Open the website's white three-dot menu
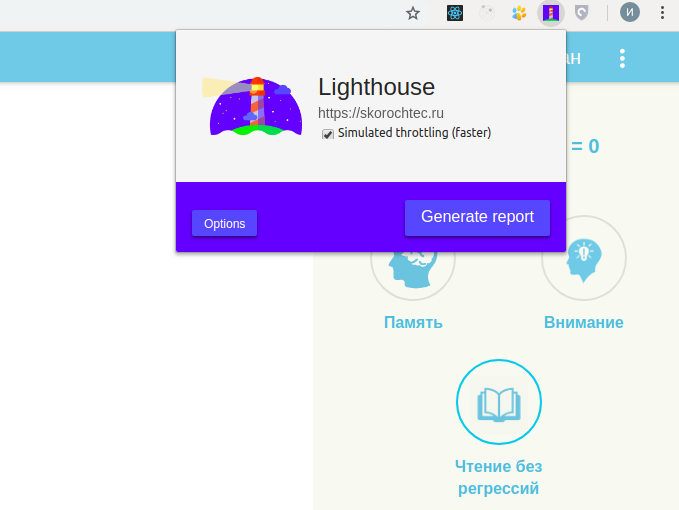 tap(622, 58)
